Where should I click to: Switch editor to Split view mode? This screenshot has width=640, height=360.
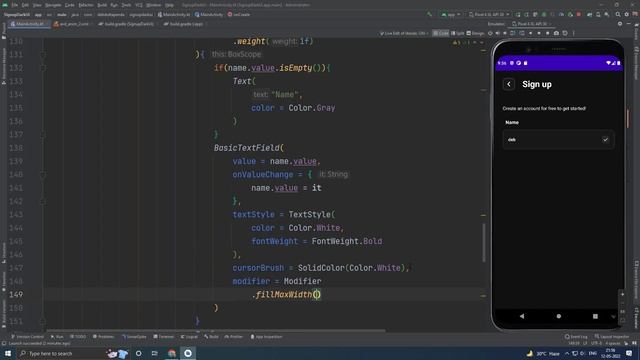point(458,33)
